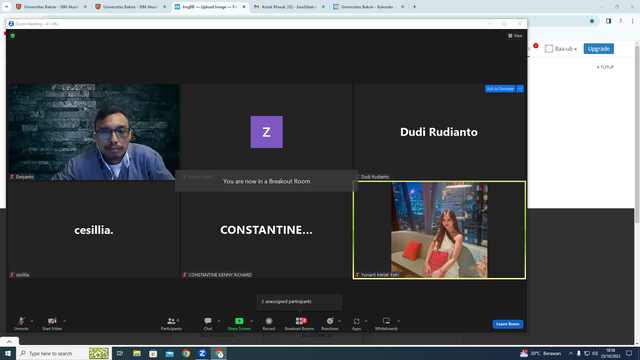Expand arrow beside Apps
This screenshot has height=360, width=640.
366,321
